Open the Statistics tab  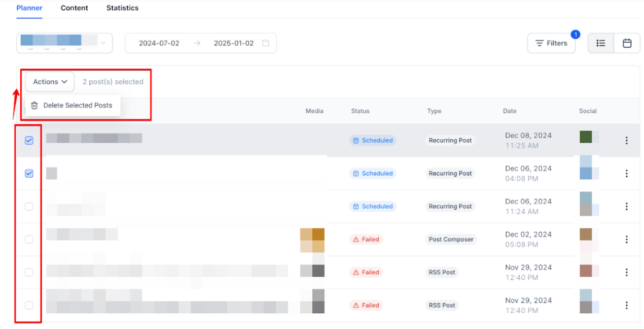coord(122,8)
